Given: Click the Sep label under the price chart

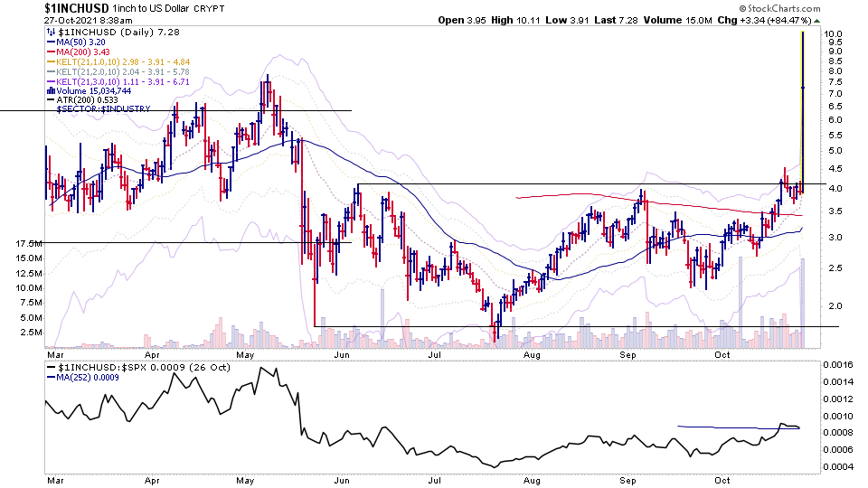Looking at the screenshot, I should point(627,354).
